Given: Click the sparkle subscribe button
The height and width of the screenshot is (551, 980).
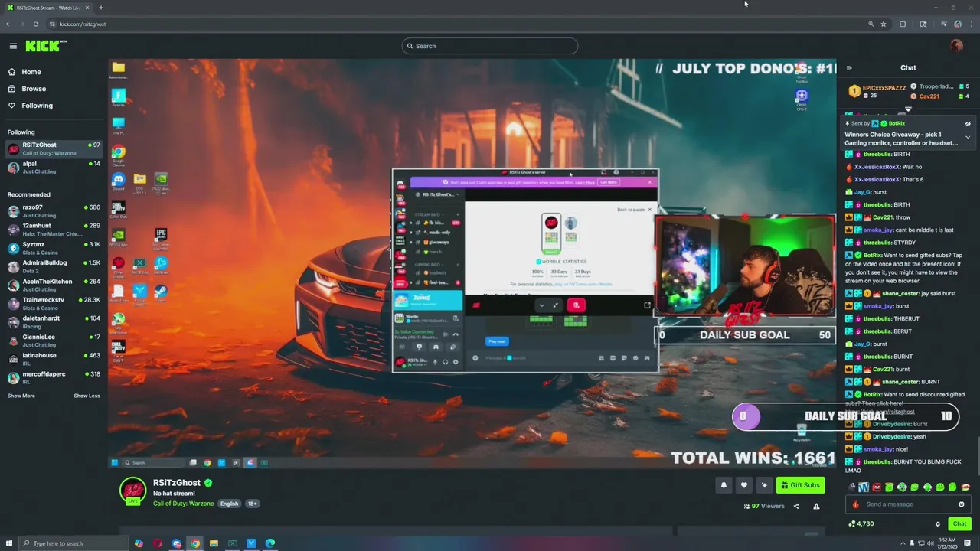Looking at the screenshot, I should point(763,485).
